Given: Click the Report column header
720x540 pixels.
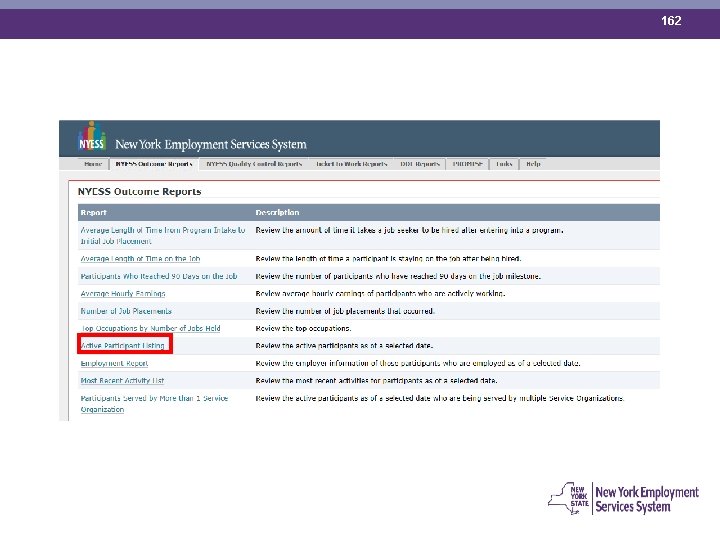Looking at the screenshot, I should (94, 212).
